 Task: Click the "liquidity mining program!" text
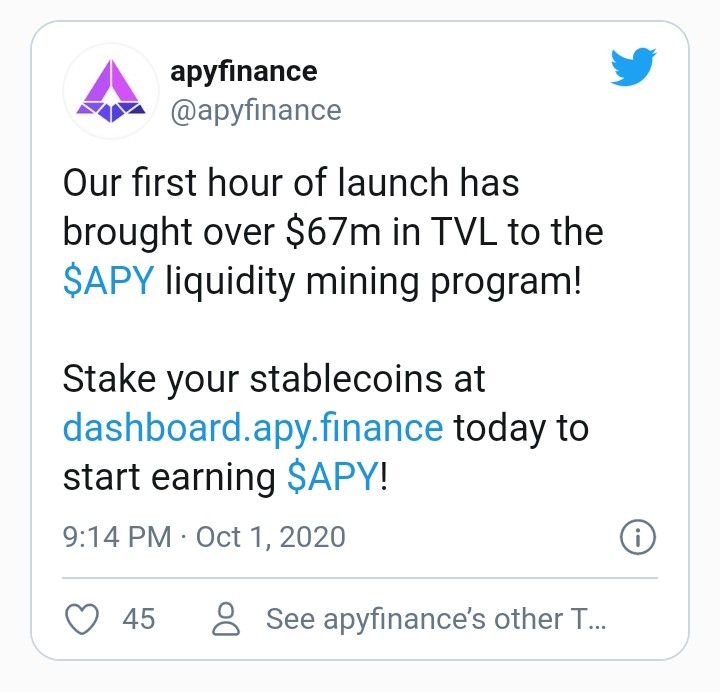pos(374,281)
